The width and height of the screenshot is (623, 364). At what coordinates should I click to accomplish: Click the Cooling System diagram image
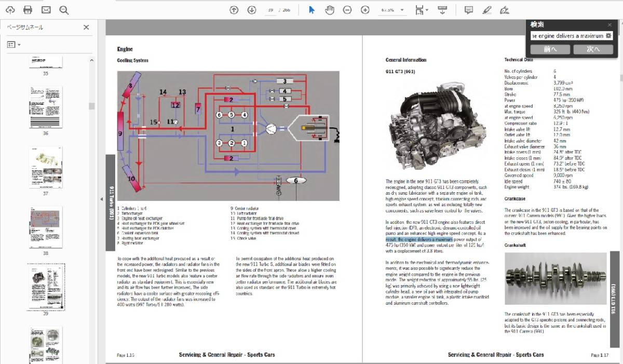[228, 136]
